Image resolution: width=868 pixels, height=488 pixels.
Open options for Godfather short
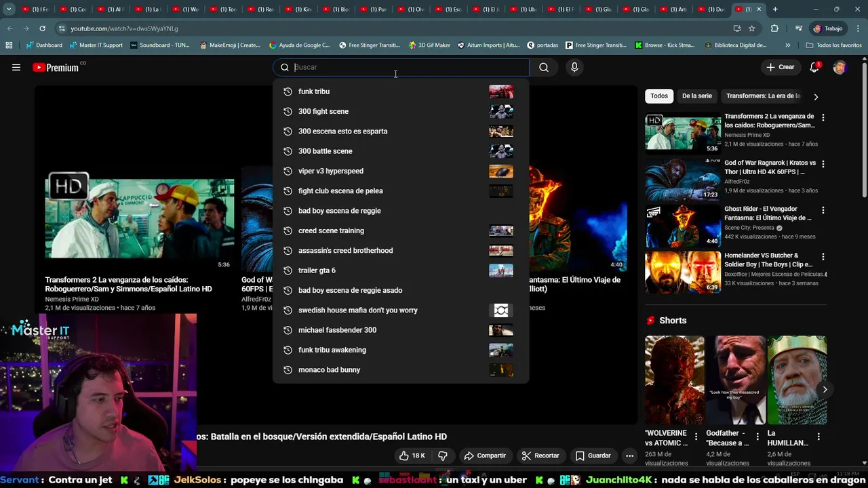pyautogui.click(x=757, y=436)
